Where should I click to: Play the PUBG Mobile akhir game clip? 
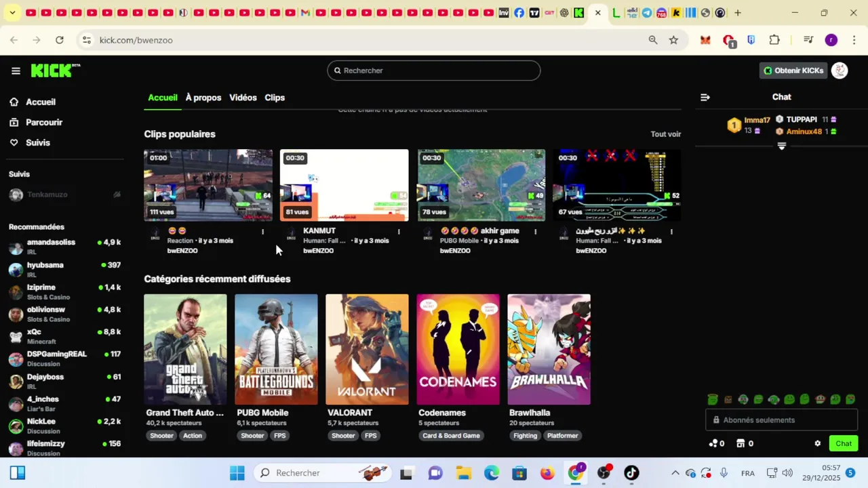pyautogui.click(x=481, y=185)
